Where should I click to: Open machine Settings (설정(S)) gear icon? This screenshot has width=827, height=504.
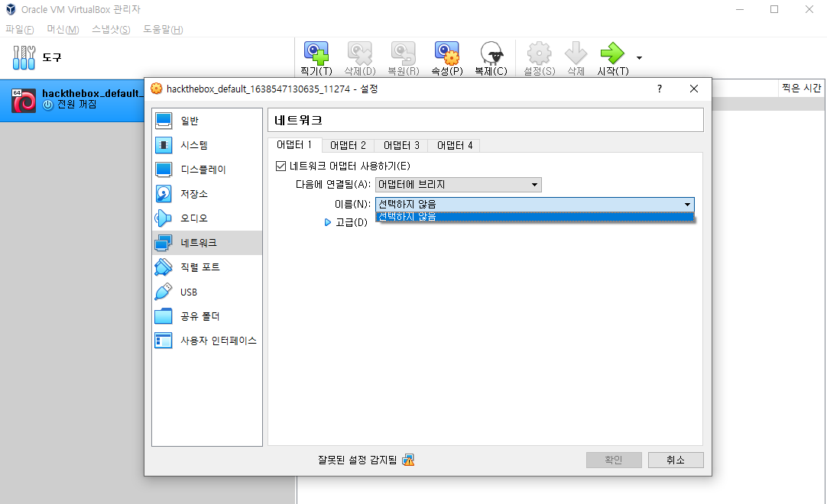[539, 53]
